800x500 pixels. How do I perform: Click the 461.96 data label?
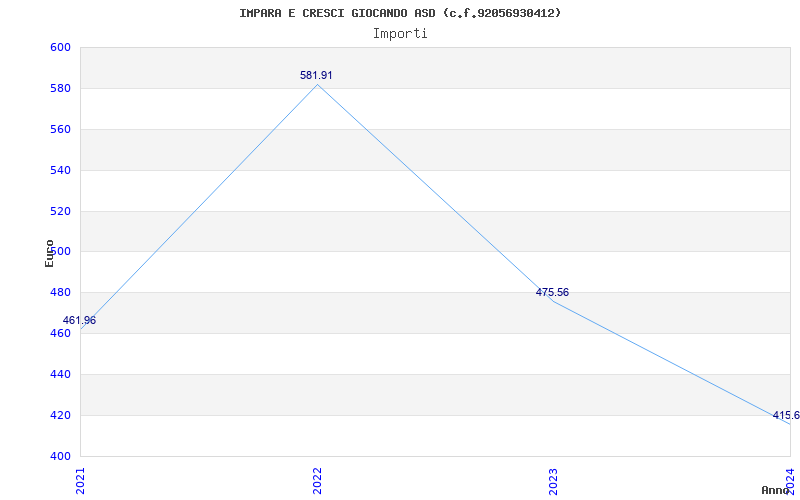pos(79,320)
